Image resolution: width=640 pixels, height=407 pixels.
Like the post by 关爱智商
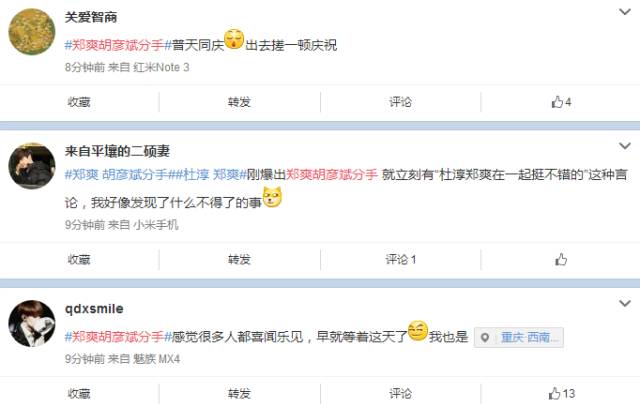(x=561, y=102)
